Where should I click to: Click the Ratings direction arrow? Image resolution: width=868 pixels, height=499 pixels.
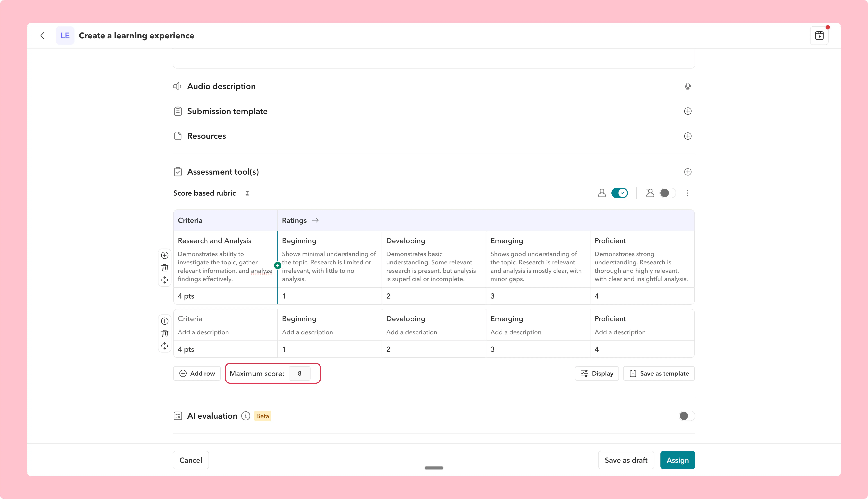(x=315, y=220)
